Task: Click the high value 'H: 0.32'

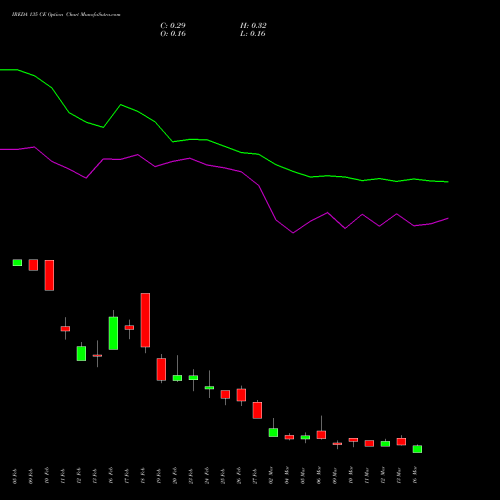Action: pyautogui.click(x=253, y=26)
